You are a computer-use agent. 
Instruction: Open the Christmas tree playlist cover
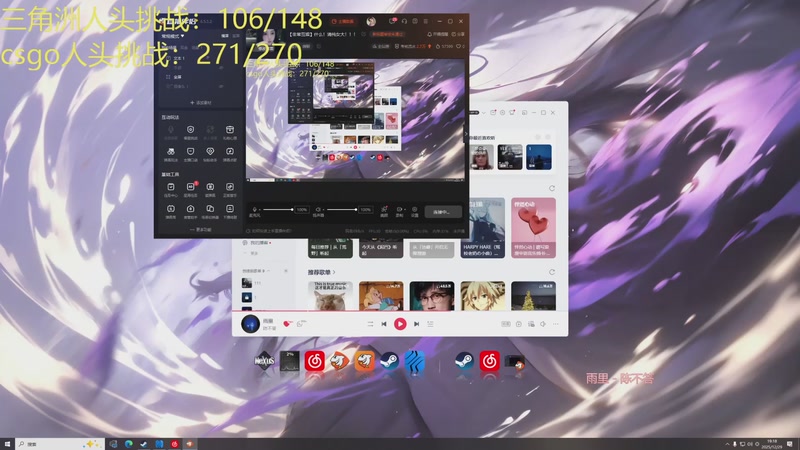tap(533, 296)
